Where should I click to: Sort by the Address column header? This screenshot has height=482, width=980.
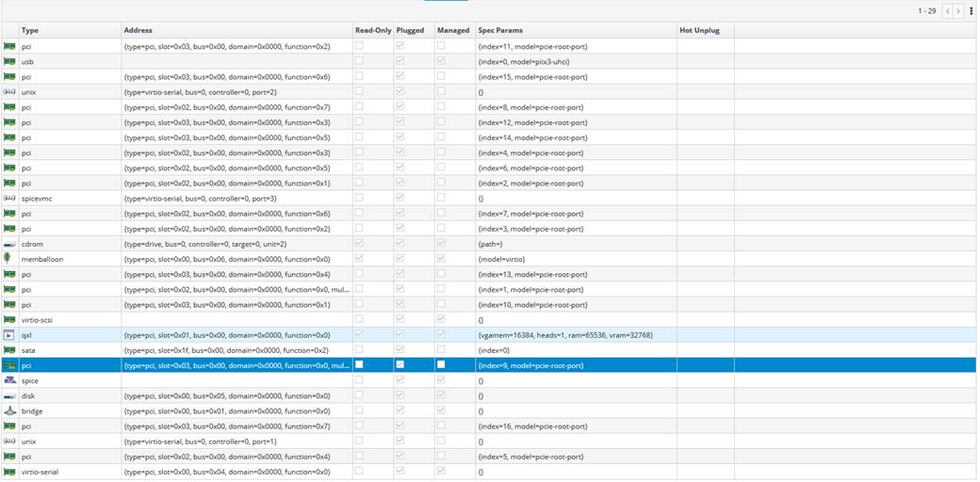pyautogui.click(x=138, y=30)
